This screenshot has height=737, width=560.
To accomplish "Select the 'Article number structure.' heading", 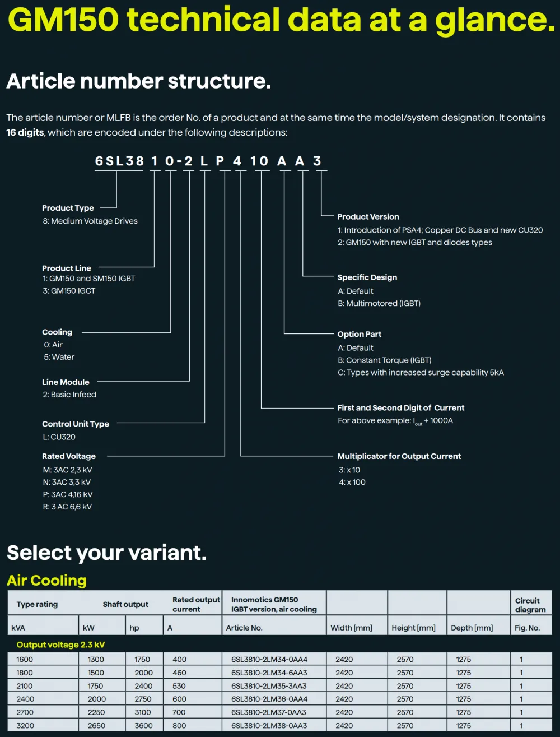I will [x=139, y=81].
